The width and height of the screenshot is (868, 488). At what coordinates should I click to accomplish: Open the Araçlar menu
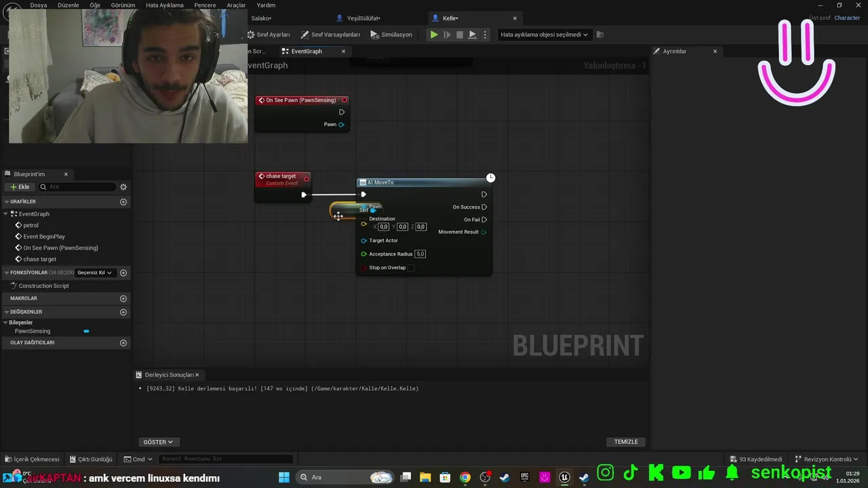click(236, 5)
